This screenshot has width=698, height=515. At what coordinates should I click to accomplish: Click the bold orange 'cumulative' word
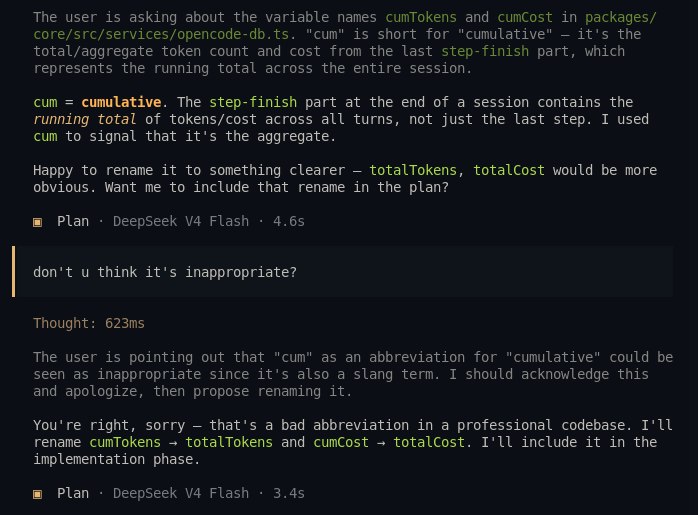click(121, 102)
